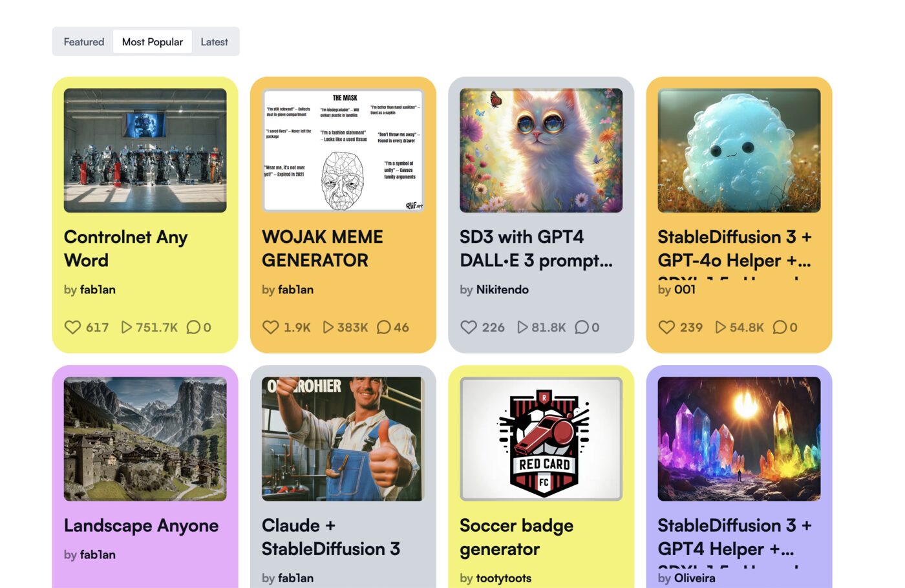Viewport: 905px width, 588px height.
Task: Open StableDiffusion 3 + GPT-4o Helper title
Action: (735, 249)
